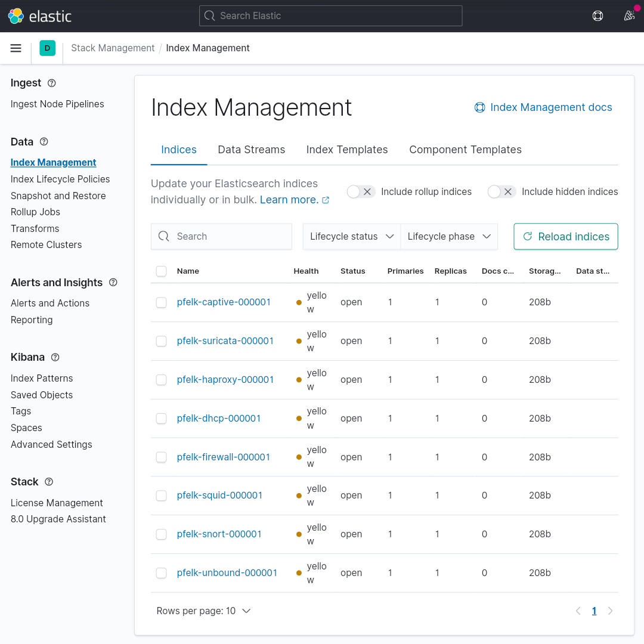Viewport: 644px width, 644px height.
Task: Open the Lifecycle phase filter dropdown
Action: (x=449, y=237)
